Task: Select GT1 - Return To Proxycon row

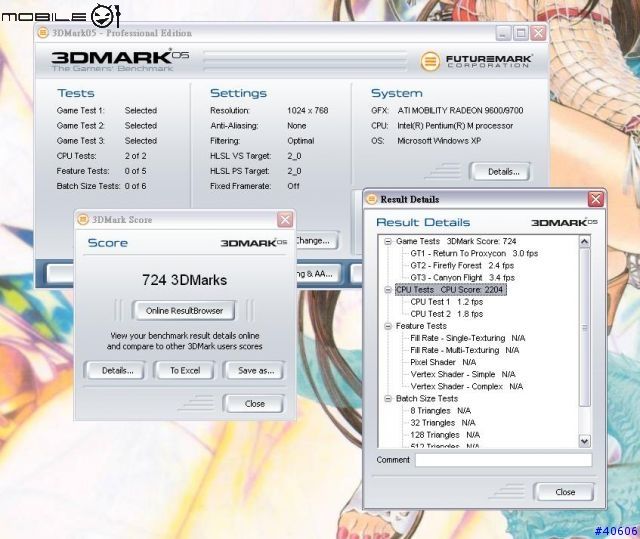Action: [474, 253]
